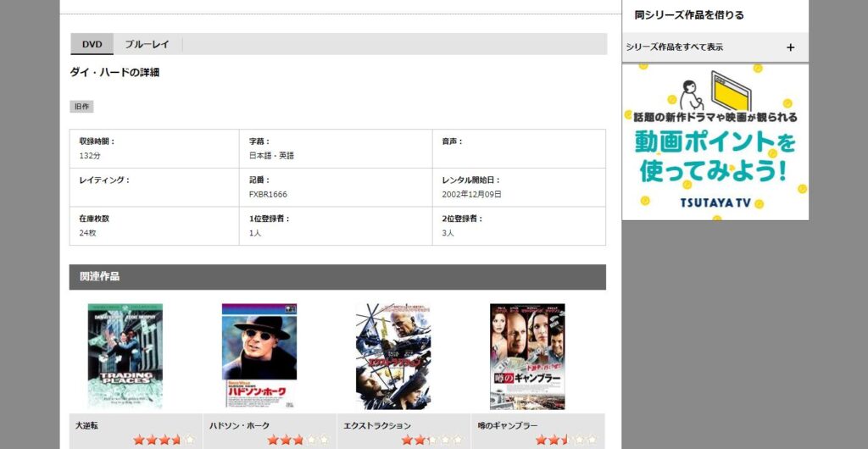Screen dimensions: 868x449
Task: Click the 大逆転 title link
Action: coord(87,425)
